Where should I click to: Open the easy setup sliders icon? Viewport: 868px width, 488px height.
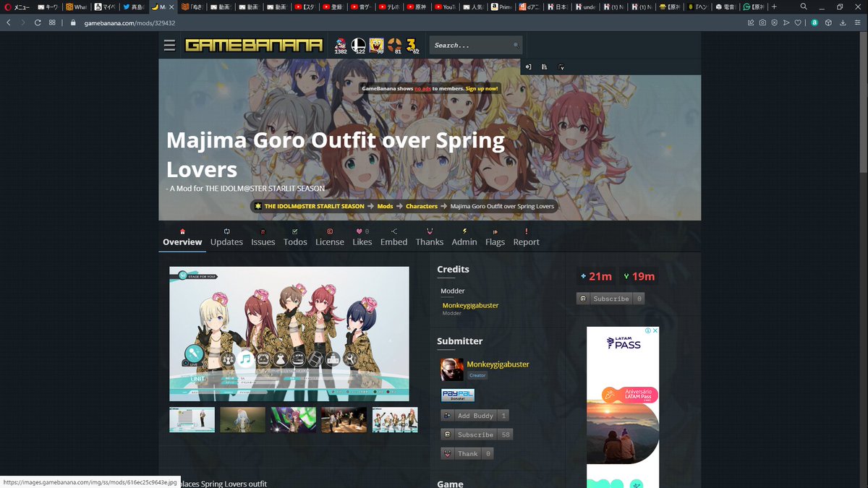[x=856, y=22]
